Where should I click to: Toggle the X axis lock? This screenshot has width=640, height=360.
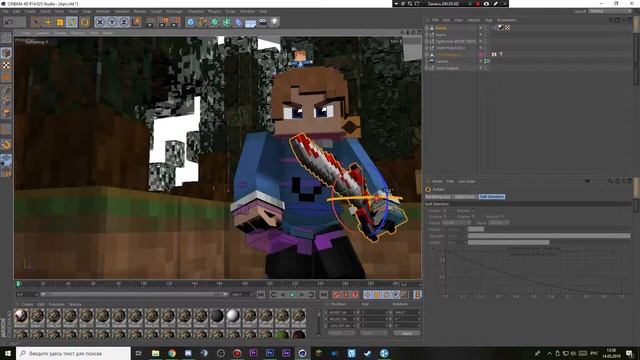(x=100, y=22)
